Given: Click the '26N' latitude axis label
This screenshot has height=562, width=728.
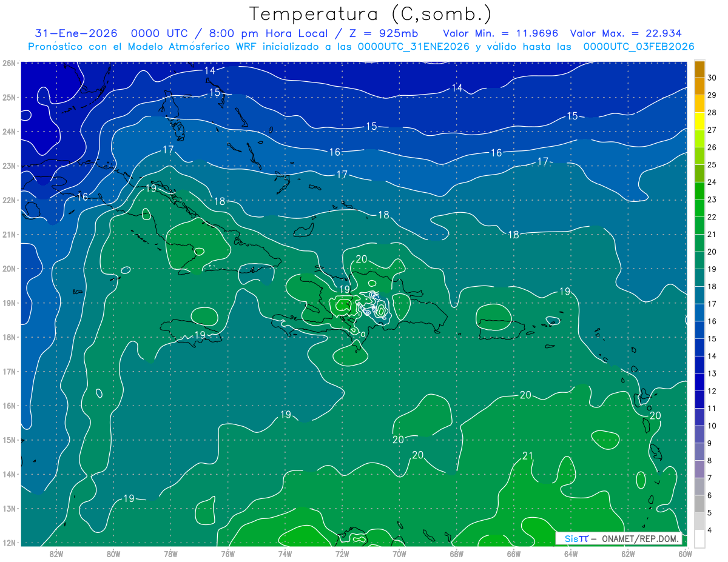Looking at the screenshot, I should pyautogui.click(x=9, y=63).
